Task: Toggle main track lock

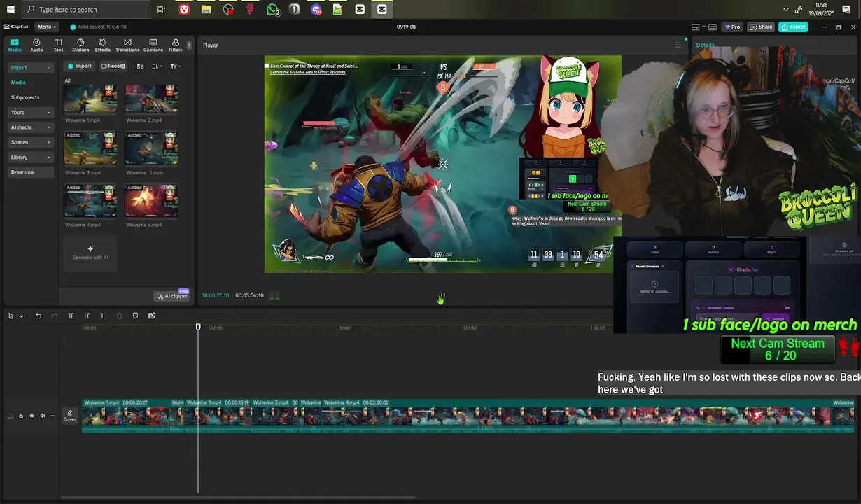Action: [x=21, y=416]
